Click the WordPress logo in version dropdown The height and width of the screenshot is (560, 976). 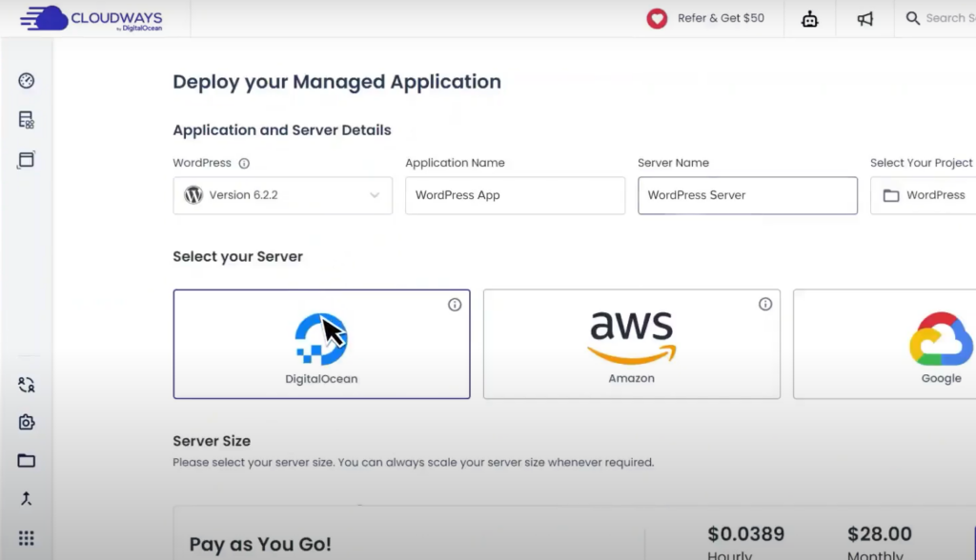193,194
